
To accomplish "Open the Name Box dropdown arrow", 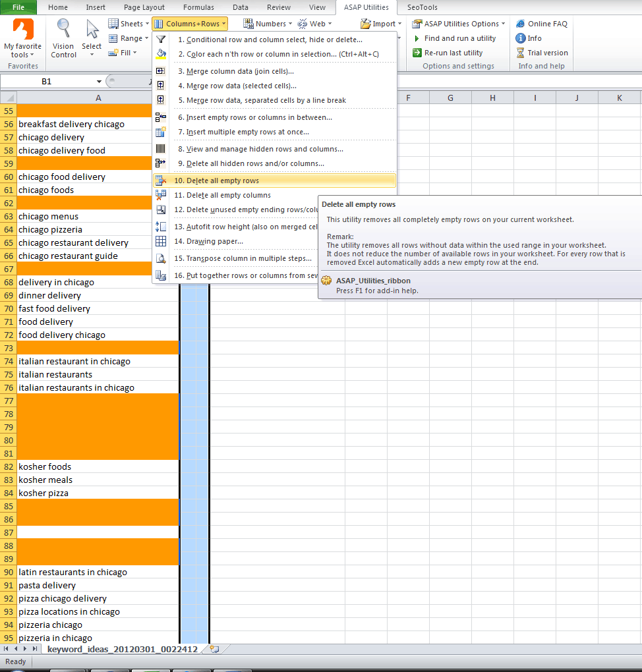I will click(99, 82).
